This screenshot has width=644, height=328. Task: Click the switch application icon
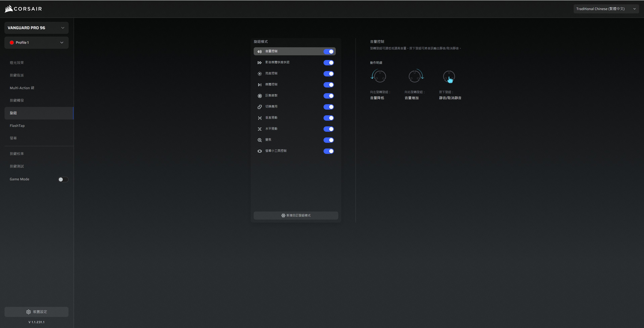click(x=260, y=107)
